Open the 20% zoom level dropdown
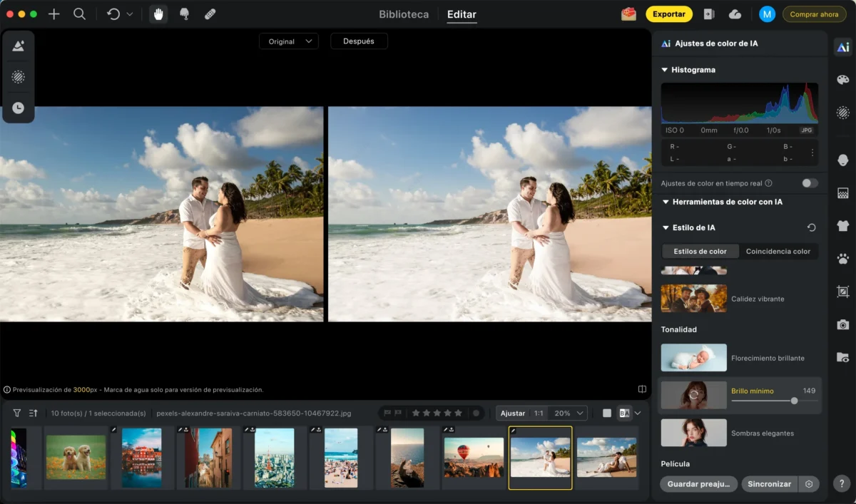This screenshot has height=504, width=856. pyautogui.click(x=570, y=413)
